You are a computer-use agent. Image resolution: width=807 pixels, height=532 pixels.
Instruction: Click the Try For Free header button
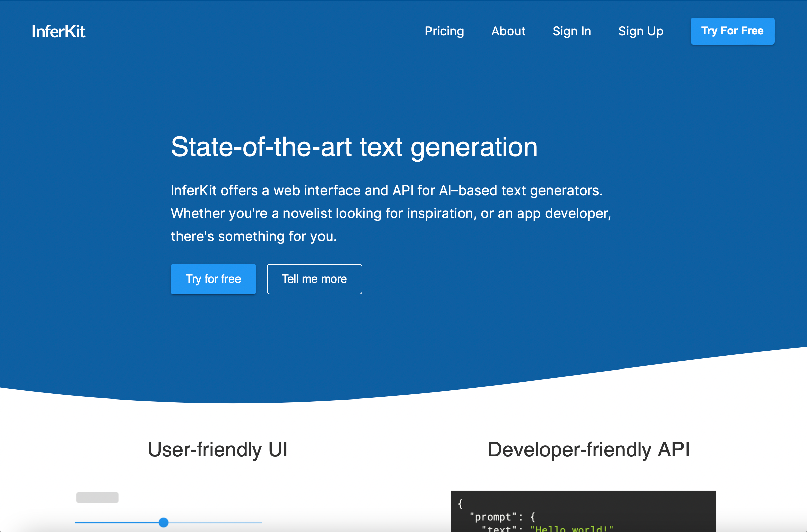click(x=732, y=31)
